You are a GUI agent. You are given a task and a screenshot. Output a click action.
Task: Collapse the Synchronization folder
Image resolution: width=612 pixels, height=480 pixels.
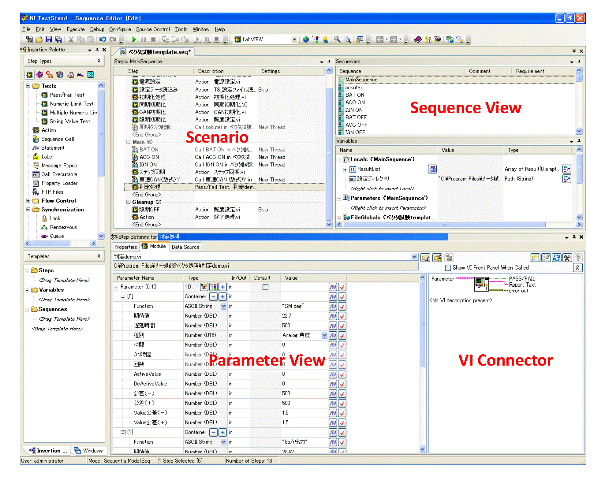[28, 210]
